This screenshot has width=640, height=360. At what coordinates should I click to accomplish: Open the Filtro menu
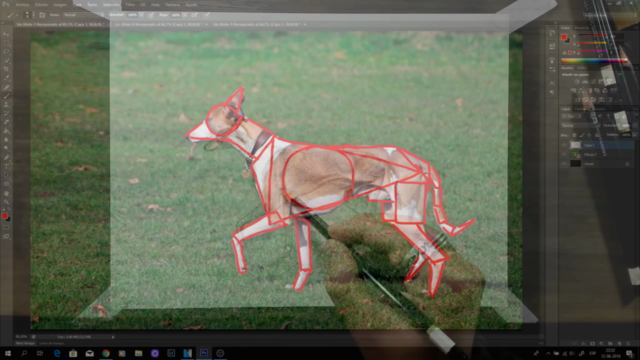pos(130,4)
